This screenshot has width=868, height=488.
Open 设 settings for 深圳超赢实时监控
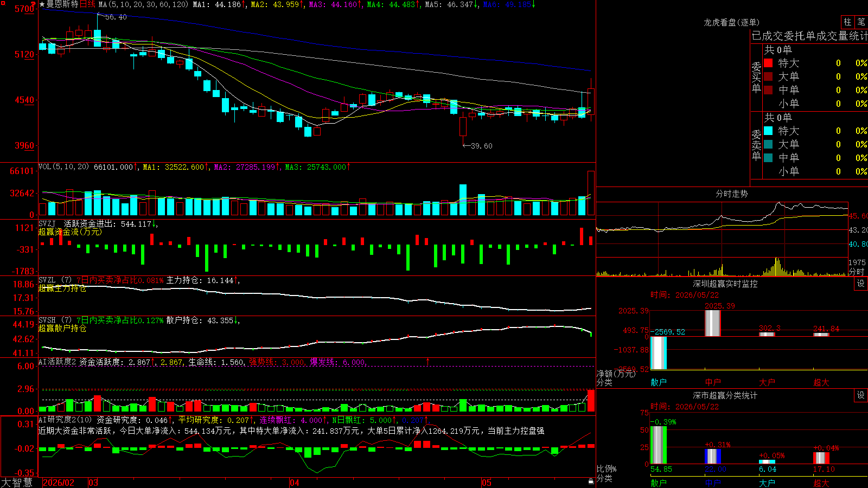click(861, 284)
